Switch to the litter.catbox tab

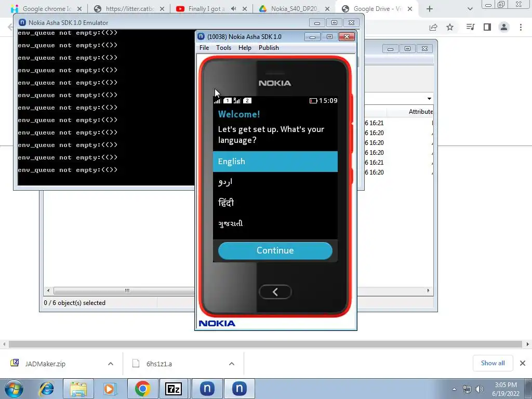point(129,9)
